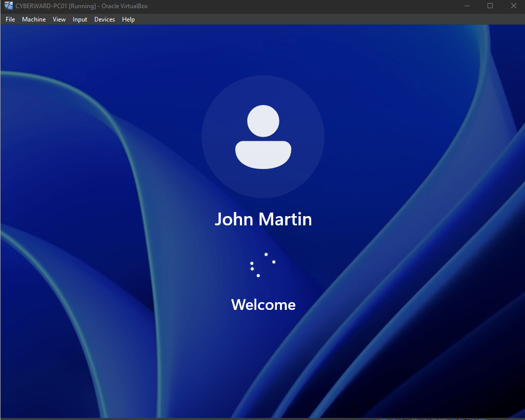525x420 pixels.
Task: Click the [Running] state label in title
Action: [82, 6]
